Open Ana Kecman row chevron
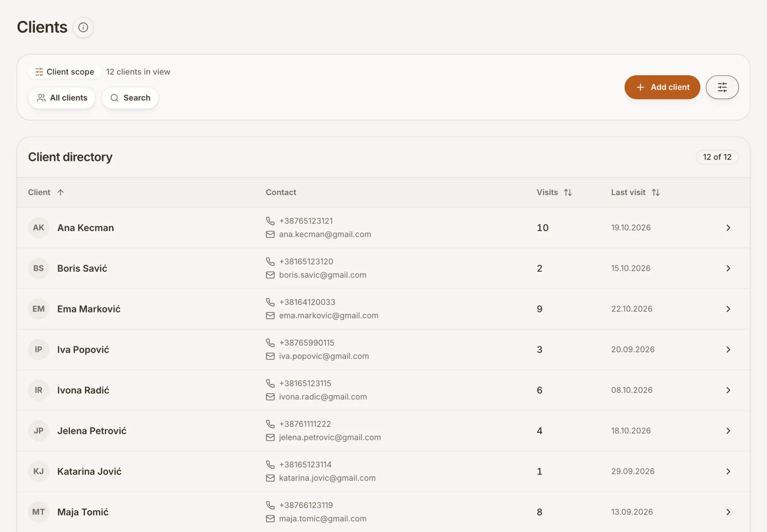Viewport: 767px width, 532px height. (x=728, y=228)
